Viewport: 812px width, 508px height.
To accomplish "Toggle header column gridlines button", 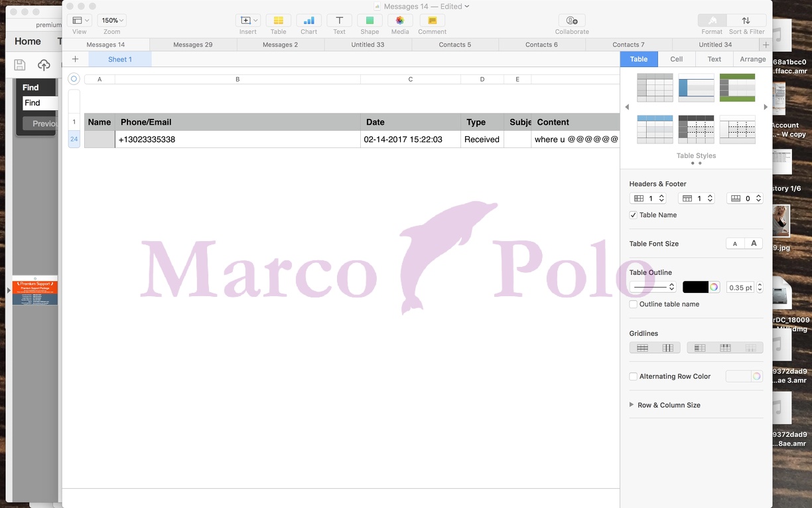I will (x=699, y=348).
